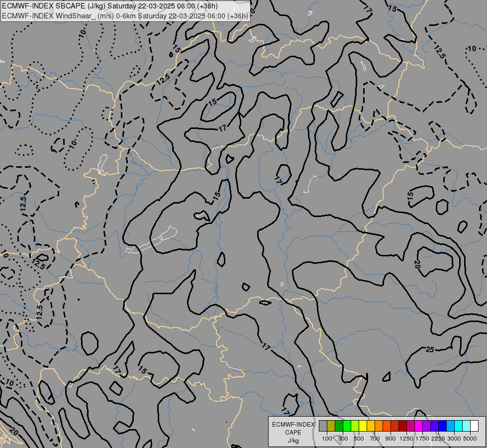Image resolution: width=487 pixels, height=448 pixels.
Task: Click the CAPE word in the legend
Action: (x=293, y=433)
